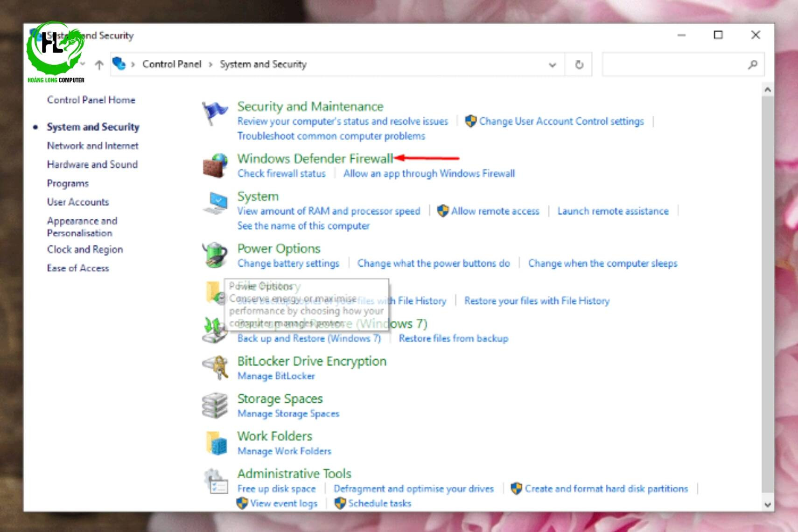Image resolution: width=798 pixels, height=532 pixels.
Task: Open the recent locations dropdown arrow
Action: [x=83, y=63]
